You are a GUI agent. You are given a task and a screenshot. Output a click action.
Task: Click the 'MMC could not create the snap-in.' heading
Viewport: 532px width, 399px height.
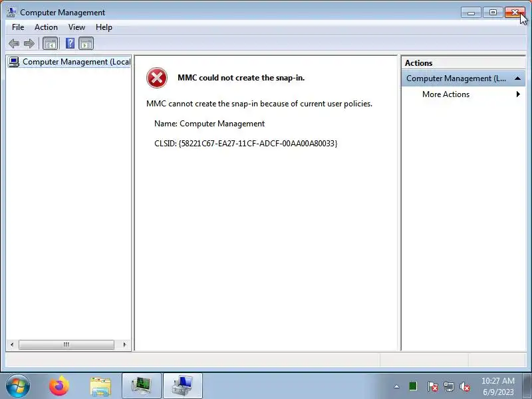[x=241, y=78]
